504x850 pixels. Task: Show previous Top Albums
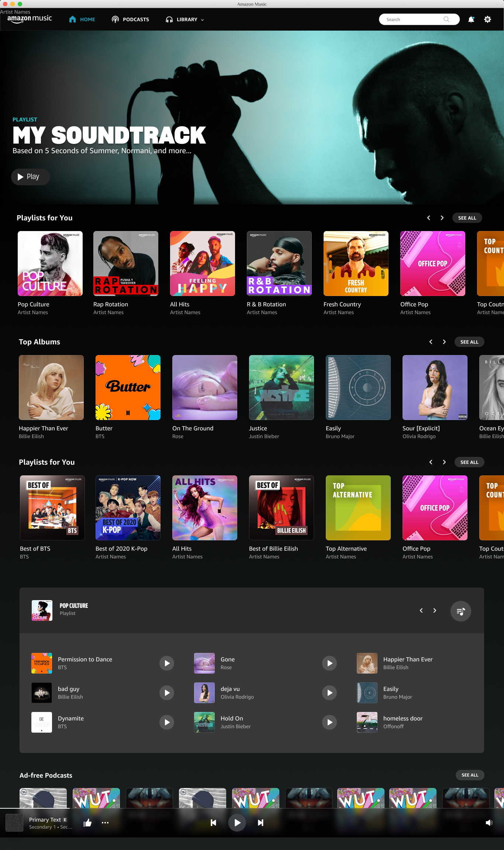coord(431,342)
